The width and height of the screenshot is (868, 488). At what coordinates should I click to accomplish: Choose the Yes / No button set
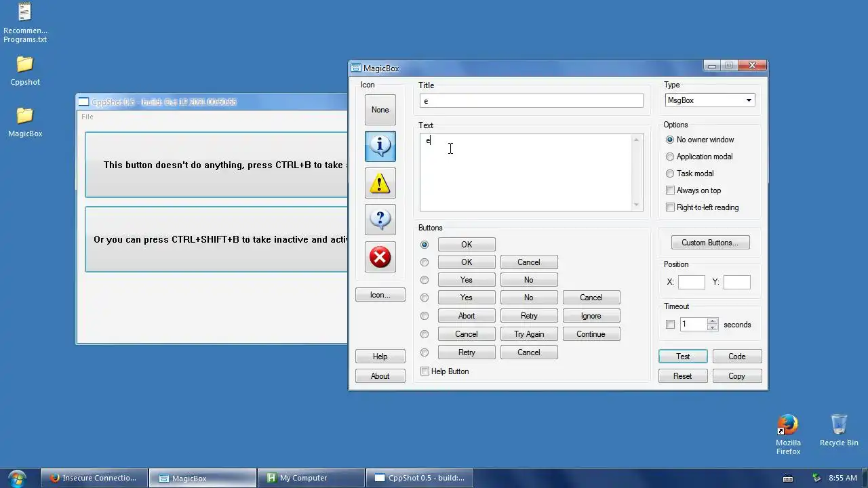click(425, 280)
